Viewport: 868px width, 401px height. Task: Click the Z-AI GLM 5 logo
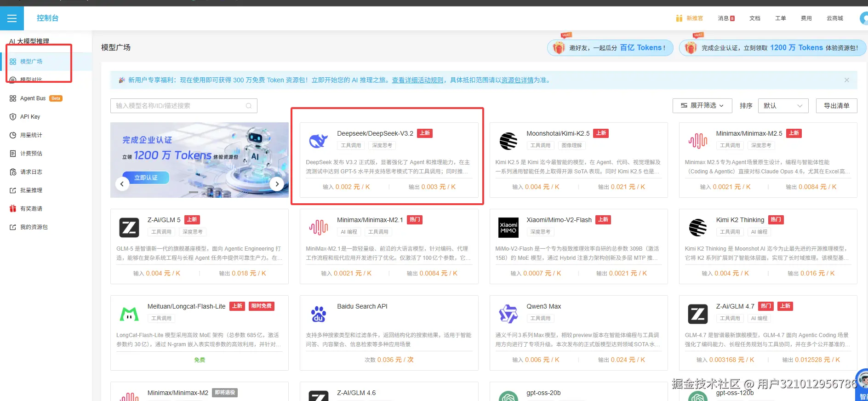pyautogui.click(x=129, y=228)
